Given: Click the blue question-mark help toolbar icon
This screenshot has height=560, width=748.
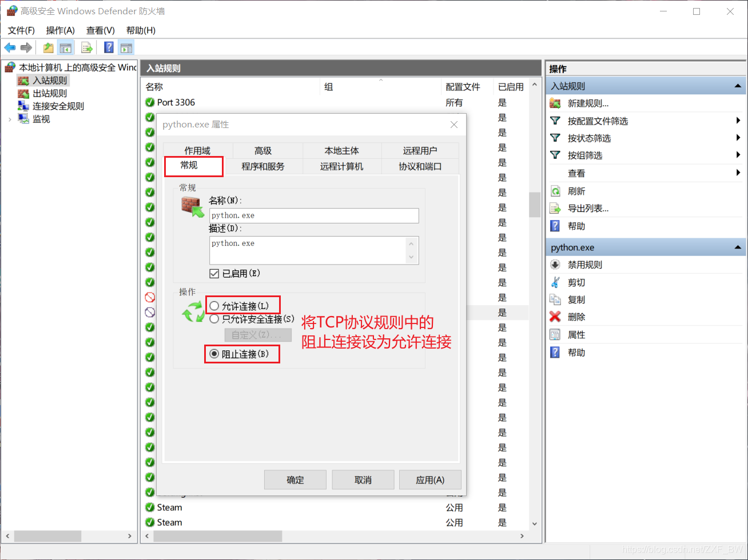Looking at the screenshot, I should coord(109,48).
